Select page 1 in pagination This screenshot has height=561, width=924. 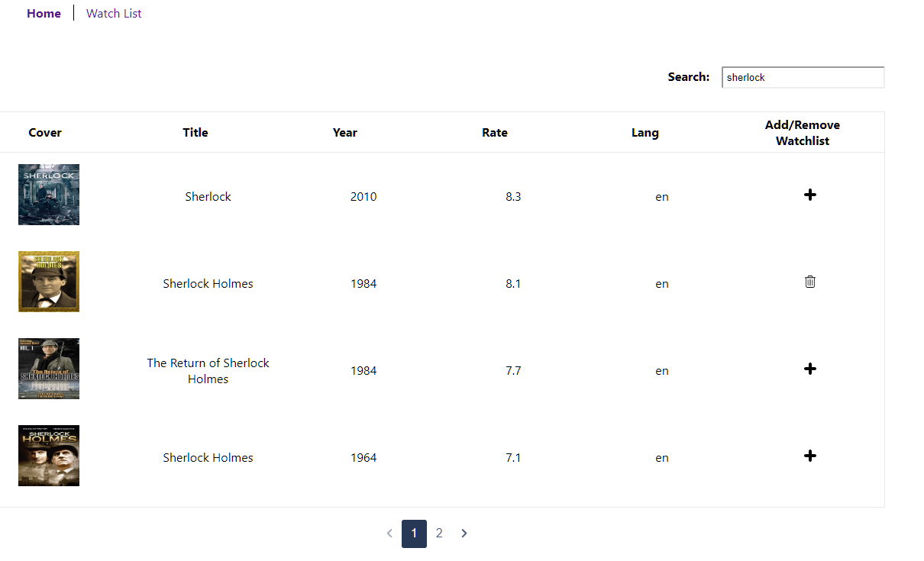tap(414, 534)
